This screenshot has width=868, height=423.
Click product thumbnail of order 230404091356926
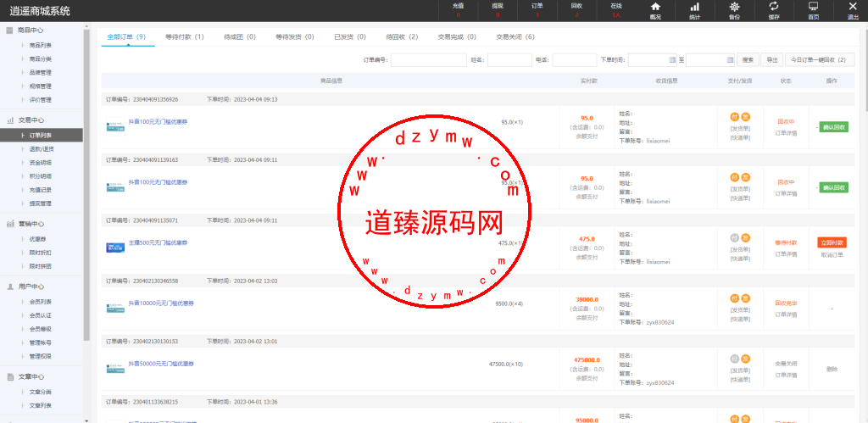[115, 127]
